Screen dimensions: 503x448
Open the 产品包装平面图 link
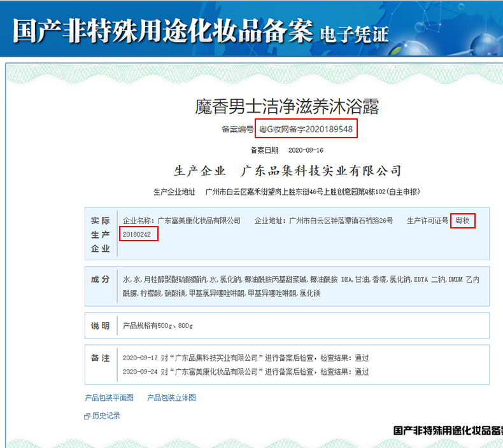(x=109, y=398)
